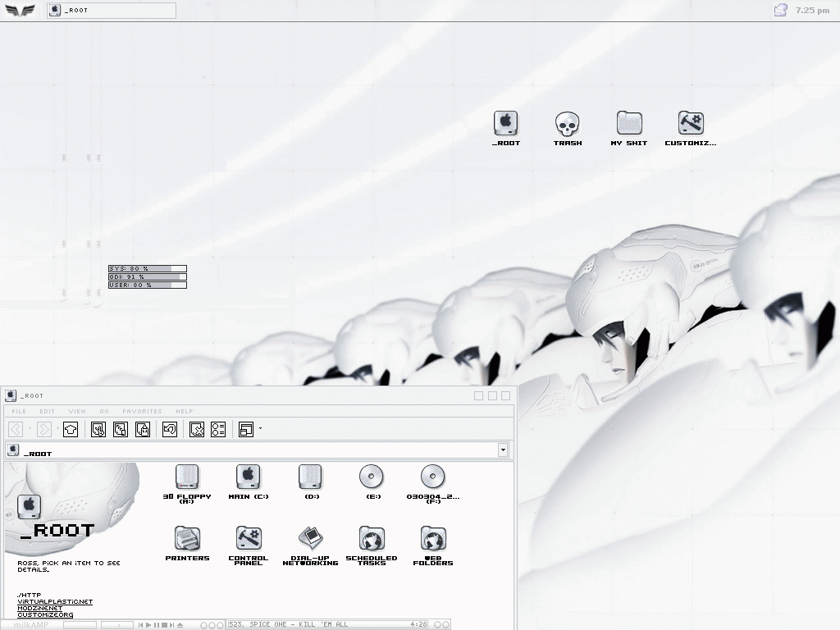Click the Undo icon in the toolbar
This screenshot has height=630, width=840.
point(170,429)
